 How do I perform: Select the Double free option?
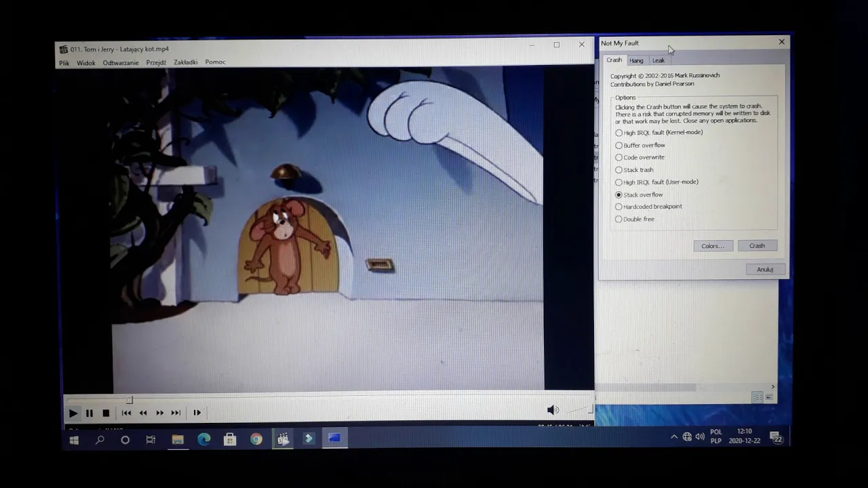click(x=635, y=219)
